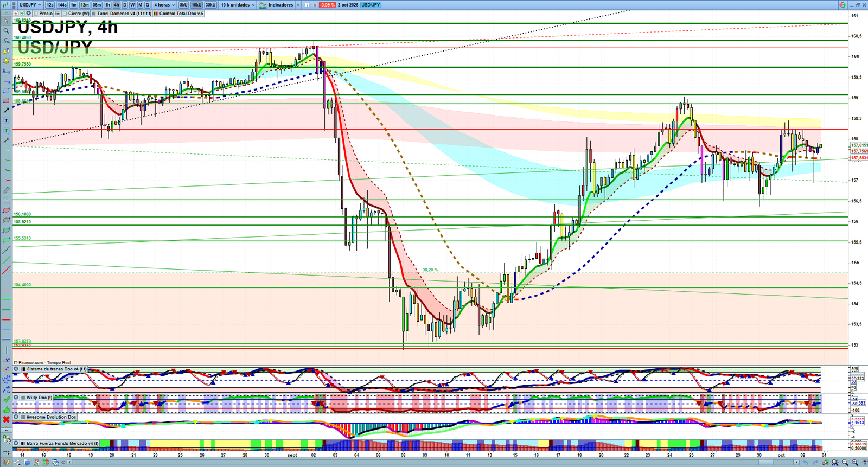The image size is (868, 467).
Task: Click the zoom out magnifier at bottom right
Action: coord(845,463)
